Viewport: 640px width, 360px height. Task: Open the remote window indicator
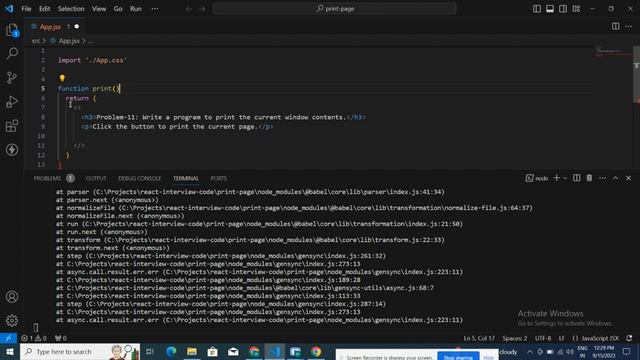(x=8, y=338)
